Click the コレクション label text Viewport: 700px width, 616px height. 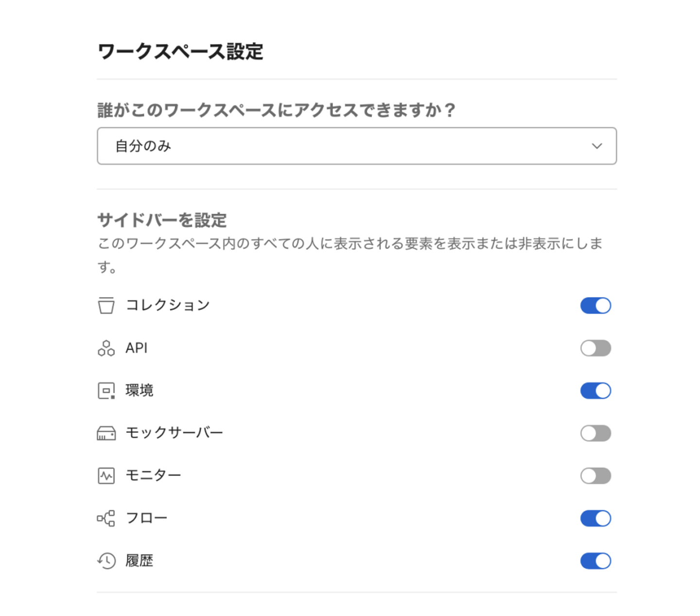[x=168, y=305]
